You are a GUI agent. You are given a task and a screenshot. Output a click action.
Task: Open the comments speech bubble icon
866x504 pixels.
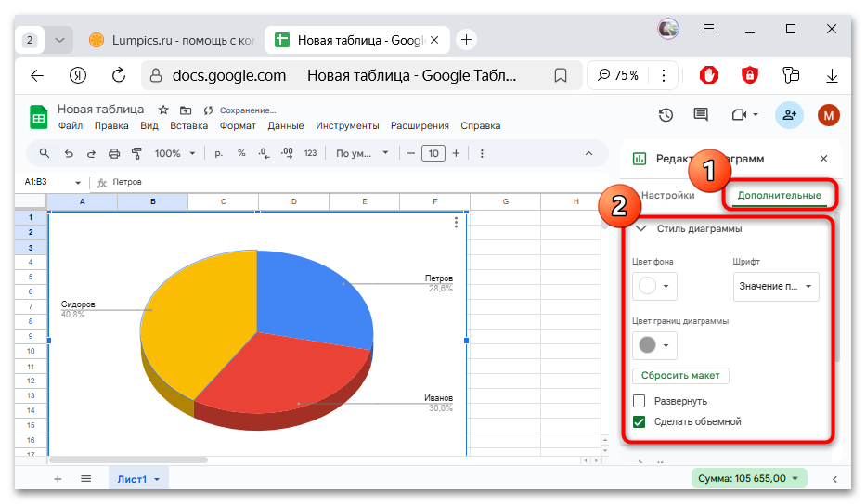[x=701, y=114]
